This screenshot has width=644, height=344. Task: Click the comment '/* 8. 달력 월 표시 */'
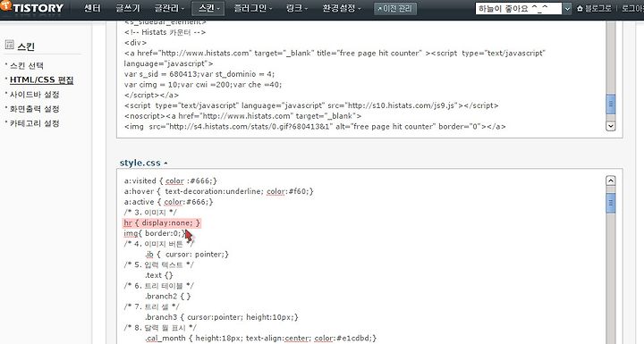coord(160,328)
